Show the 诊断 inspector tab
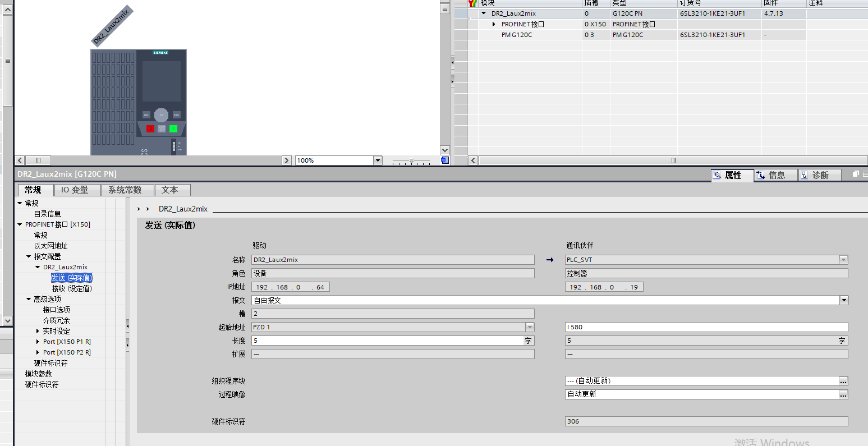This screenshot has width=868, height=446. (x=820, y=175)
